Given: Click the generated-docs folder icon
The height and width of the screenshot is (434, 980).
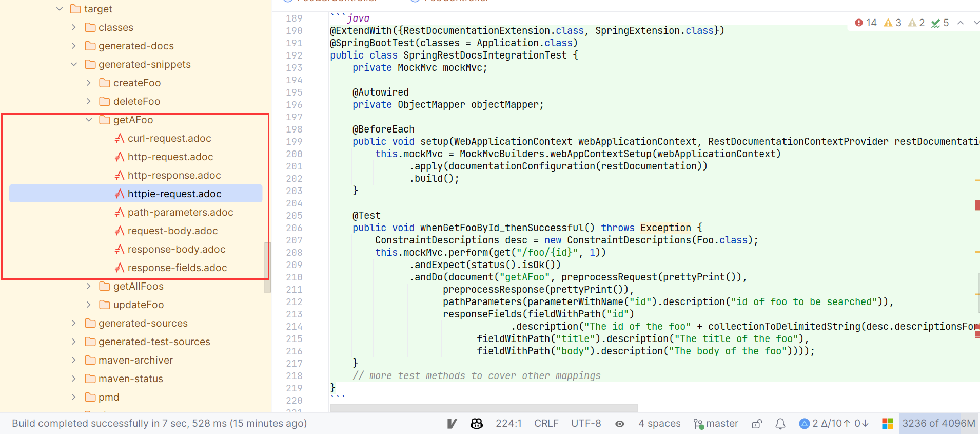Looking at the screenshot, I should pyautogui.click(x=90, y=46).
